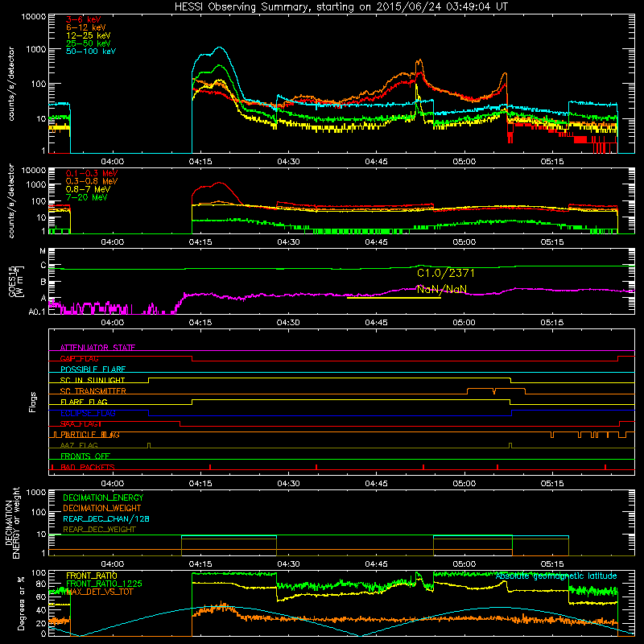Image resolution: width=644 pixels, height=644 pixels.
Task: Click the 05:00 time label below GOES panel
Action: coord(464,323)
